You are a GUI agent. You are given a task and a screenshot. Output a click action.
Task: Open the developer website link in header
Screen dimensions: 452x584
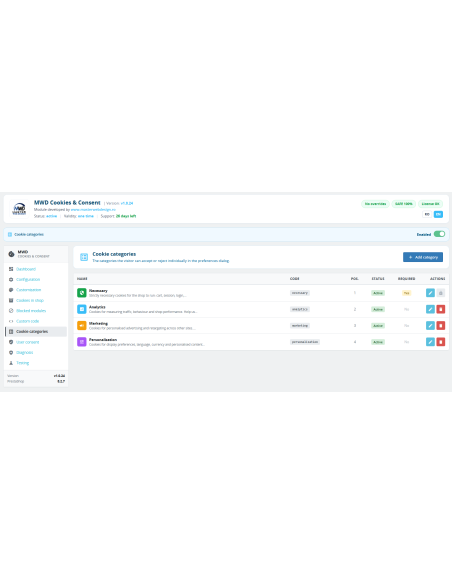[93, 210]
